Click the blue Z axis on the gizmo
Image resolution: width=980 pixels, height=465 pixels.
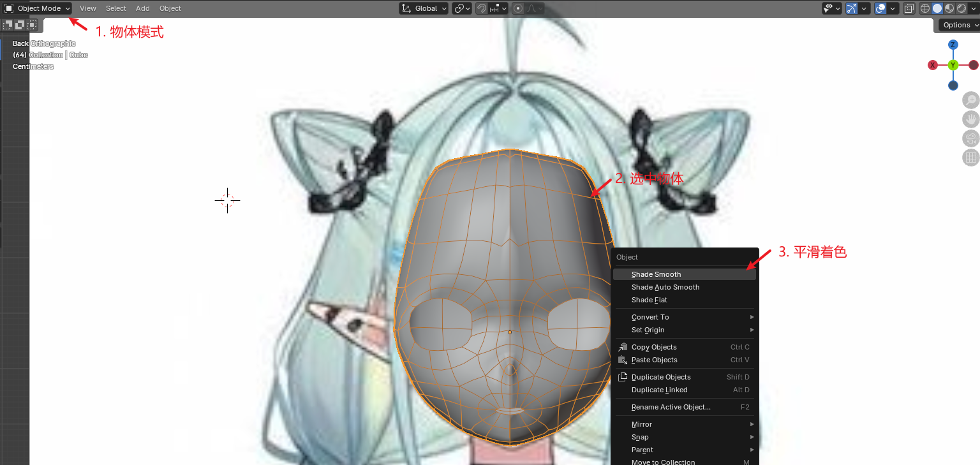point(953,45)
